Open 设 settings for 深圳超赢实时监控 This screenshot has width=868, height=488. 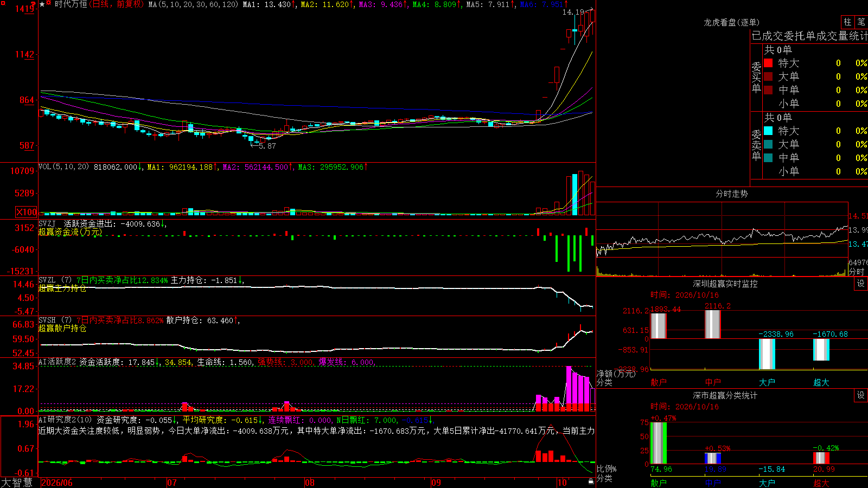[861, 284]
